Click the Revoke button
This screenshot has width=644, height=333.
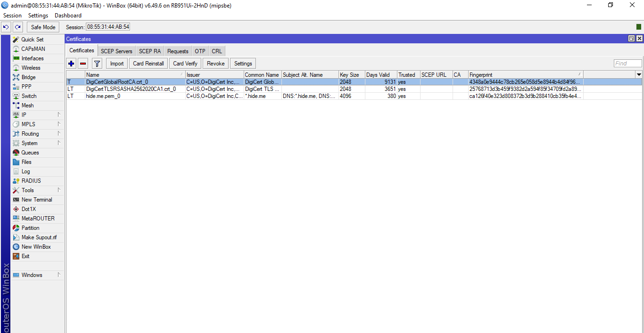point(216,64)
